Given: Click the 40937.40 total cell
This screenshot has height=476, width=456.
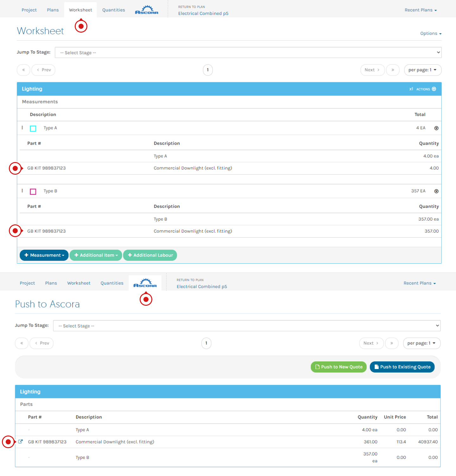Looking at the screenshot, I should [428, 442].
